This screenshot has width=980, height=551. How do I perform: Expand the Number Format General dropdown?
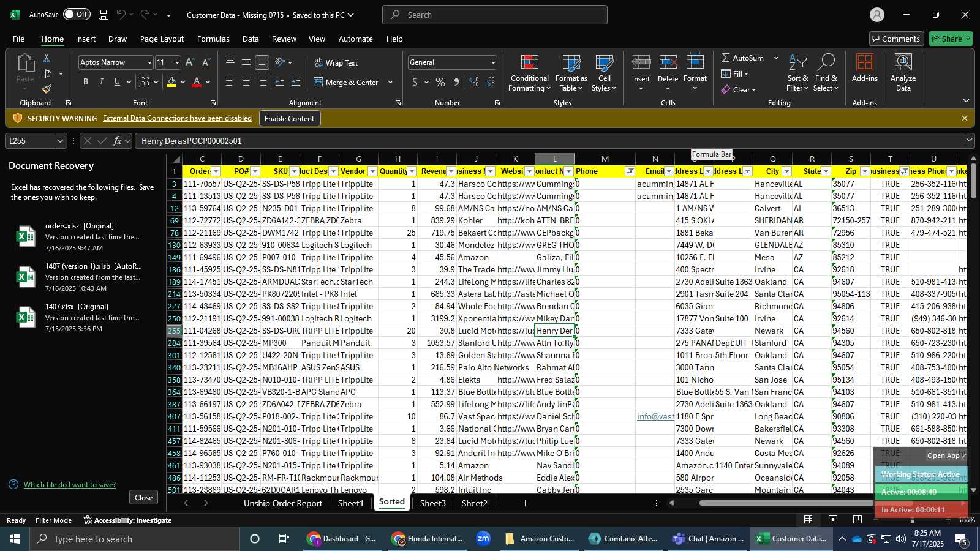pos(492,62)
